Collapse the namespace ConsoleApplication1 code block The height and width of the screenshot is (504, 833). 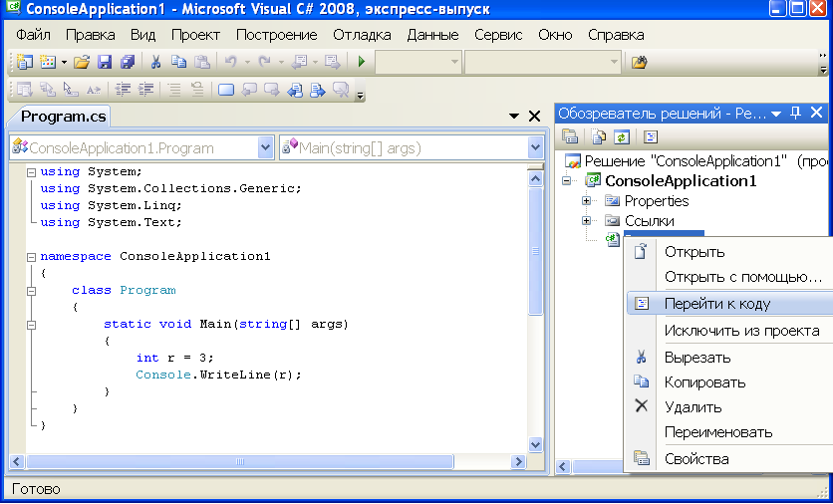(x=31, y=257)
